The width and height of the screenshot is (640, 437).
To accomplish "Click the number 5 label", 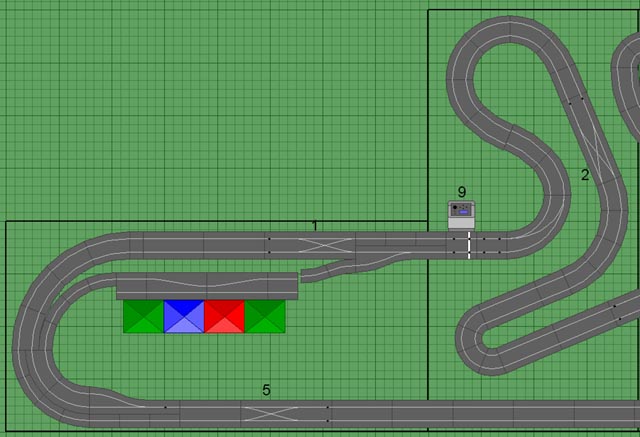I will [266, 390].
